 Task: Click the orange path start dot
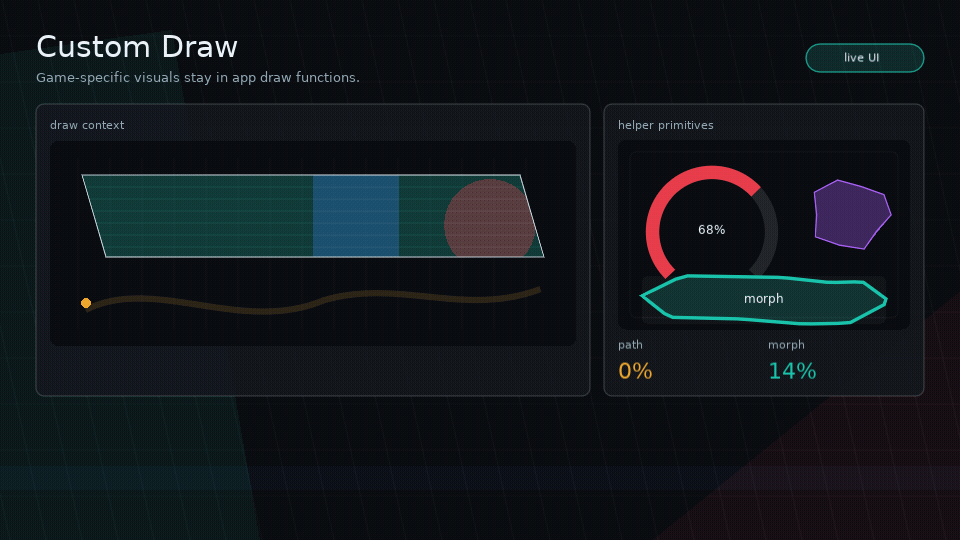86,303
